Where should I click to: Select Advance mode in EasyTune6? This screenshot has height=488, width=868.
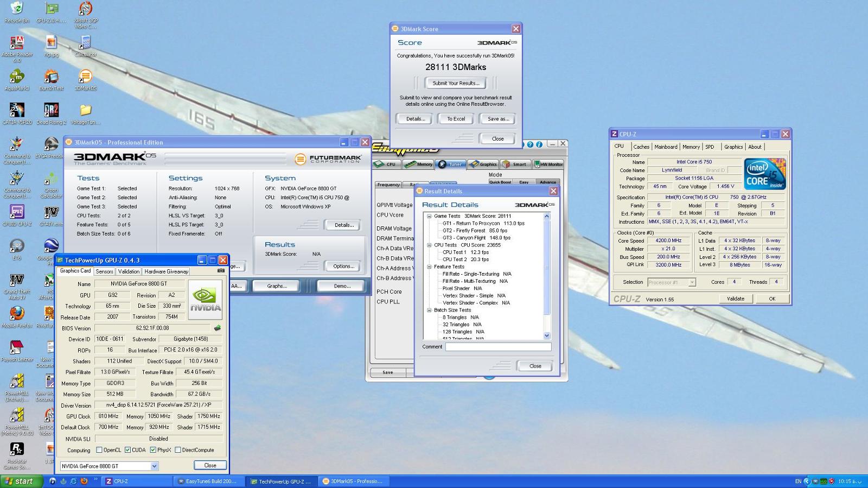point(547,182)
